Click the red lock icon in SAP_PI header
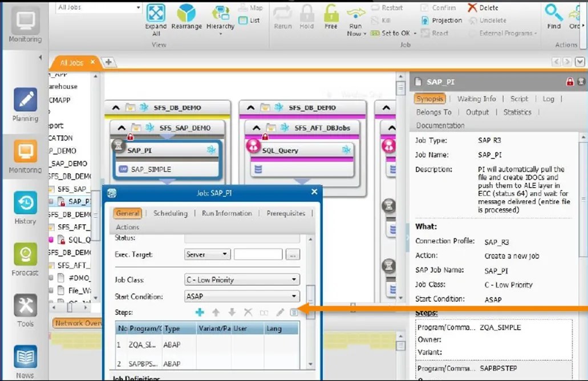Screen dimensions: 588x381 [x=570, y=82]
